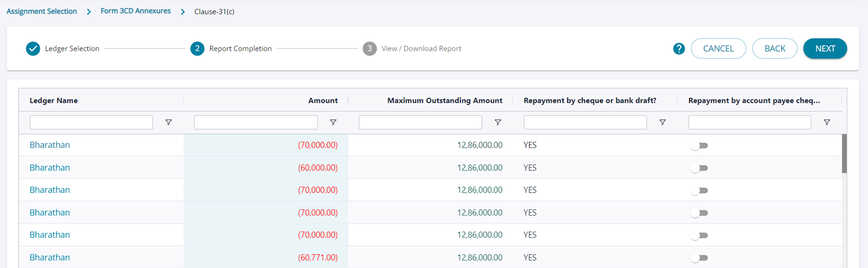
Task: Click the Ledger Selection completed checkmark icon
Action: 33,49
